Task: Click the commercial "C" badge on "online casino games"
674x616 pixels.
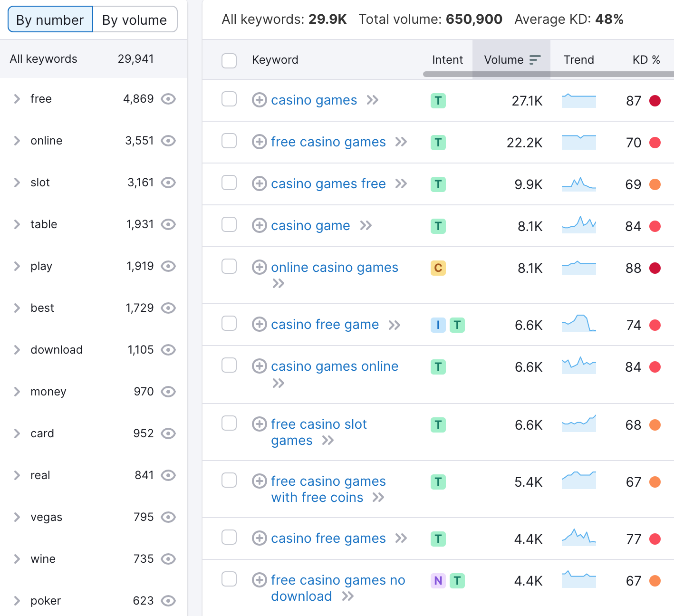Action: coord(438,268)
